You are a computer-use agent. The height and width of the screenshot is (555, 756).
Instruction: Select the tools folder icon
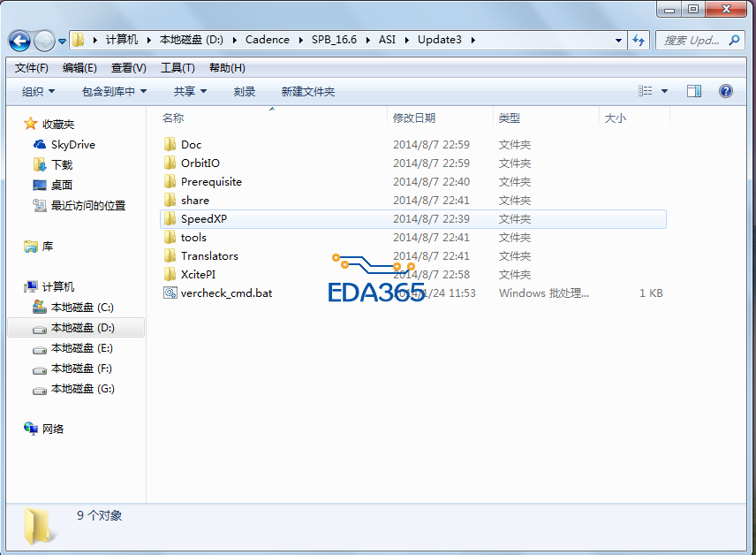(170, 237)
